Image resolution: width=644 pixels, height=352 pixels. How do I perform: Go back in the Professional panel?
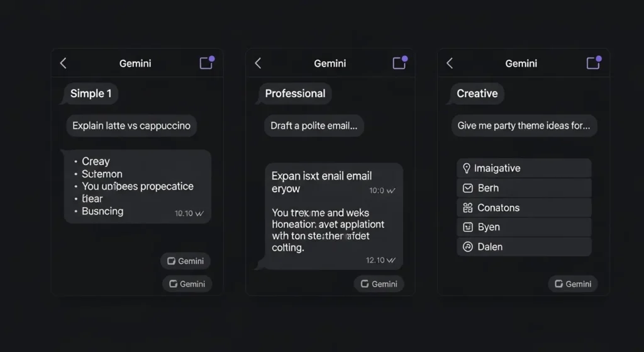pyautogui.click(x=258, y=64)
